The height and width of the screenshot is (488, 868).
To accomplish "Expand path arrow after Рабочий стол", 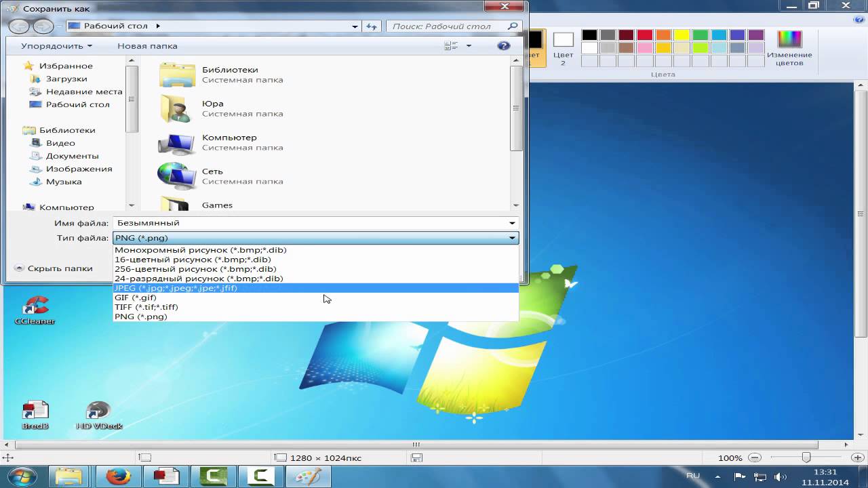I will point(158,26).
